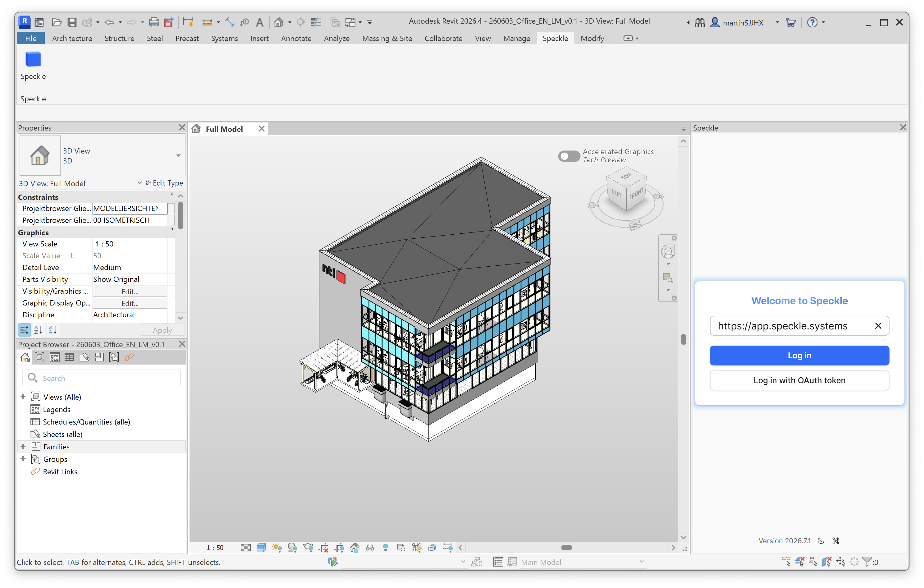The image size is (924, 588).
Task: Click the horizontal scrollbar thumb under the view
Action: (x=566, y=547)
